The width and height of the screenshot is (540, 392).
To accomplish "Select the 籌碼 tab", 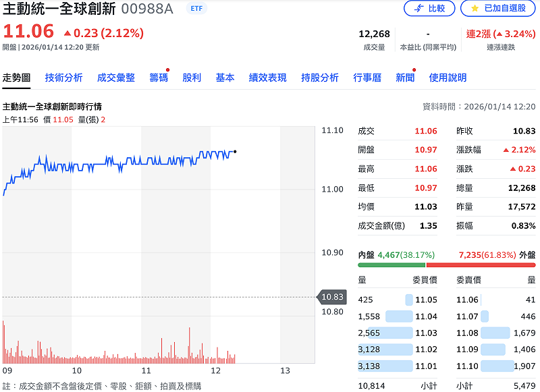I will 157,78.
